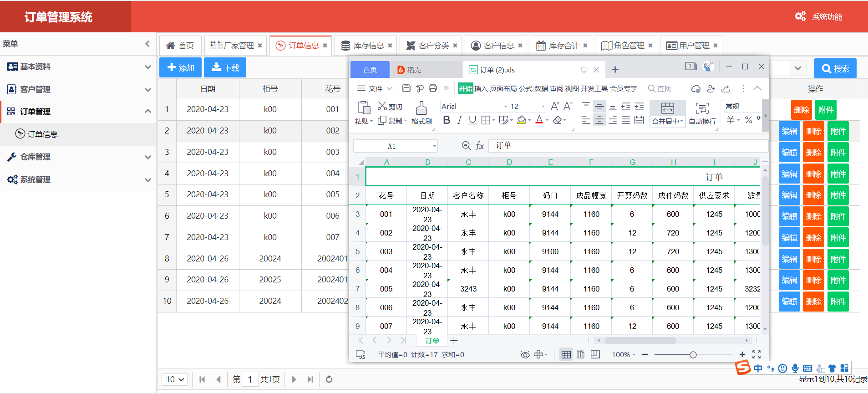The height and width of the screenshot is (394, 868).
Task: Click the share export icon in WPS
Action: (x=726, y=88)
